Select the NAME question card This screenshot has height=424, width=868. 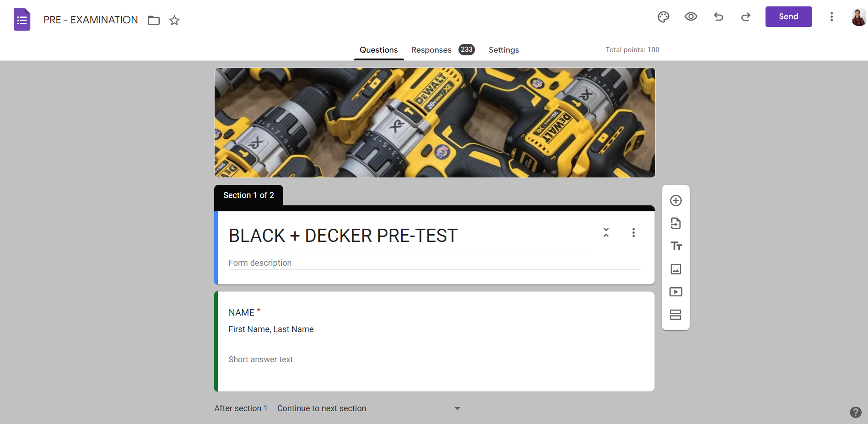click(x=434, y=341)
